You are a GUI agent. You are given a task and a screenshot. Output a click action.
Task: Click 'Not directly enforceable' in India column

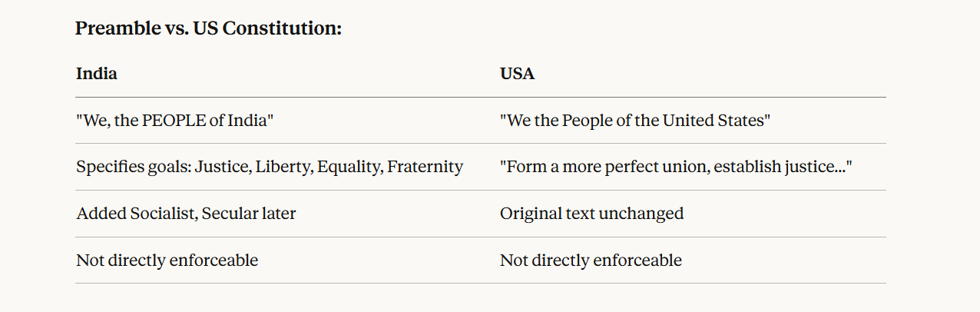pyautogui.click(x=167, y=261)
